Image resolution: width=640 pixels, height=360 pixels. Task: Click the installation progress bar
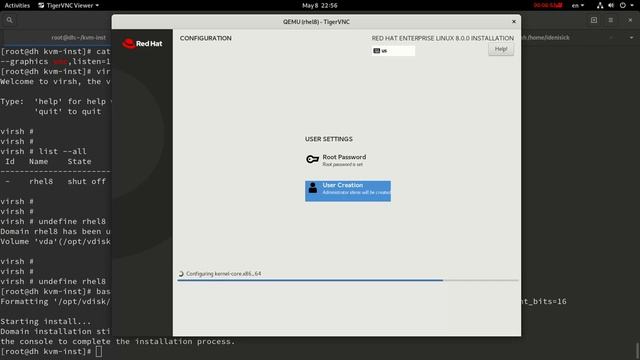click(x=348, y=280)
